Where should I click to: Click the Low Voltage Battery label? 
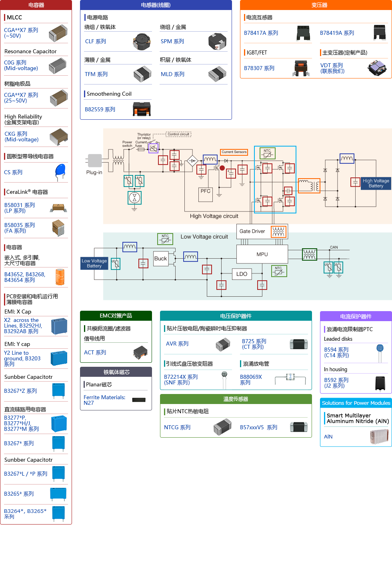94,263
